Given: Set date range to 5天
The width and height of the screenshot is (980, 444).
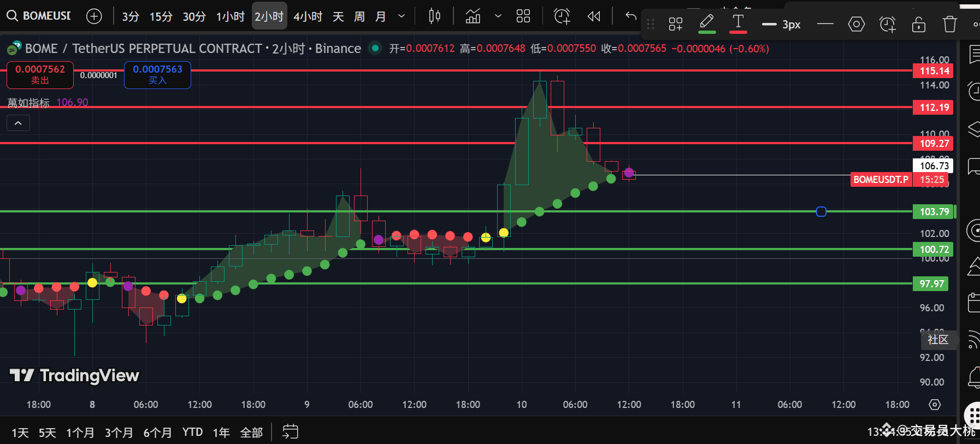Looking at the screenshot, I should coord(47,433).
